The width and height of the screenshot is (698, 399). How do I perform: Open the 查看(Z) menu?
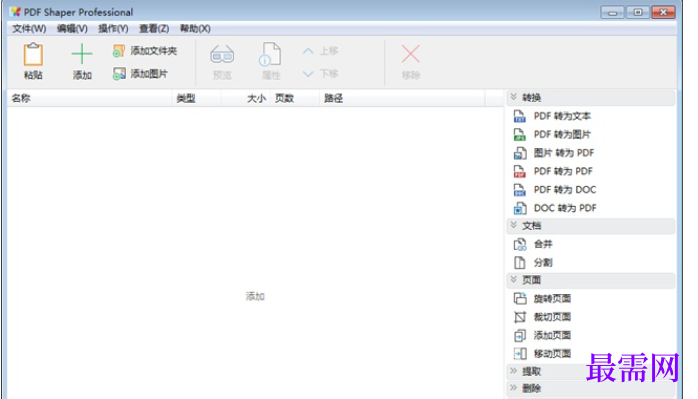154,28
